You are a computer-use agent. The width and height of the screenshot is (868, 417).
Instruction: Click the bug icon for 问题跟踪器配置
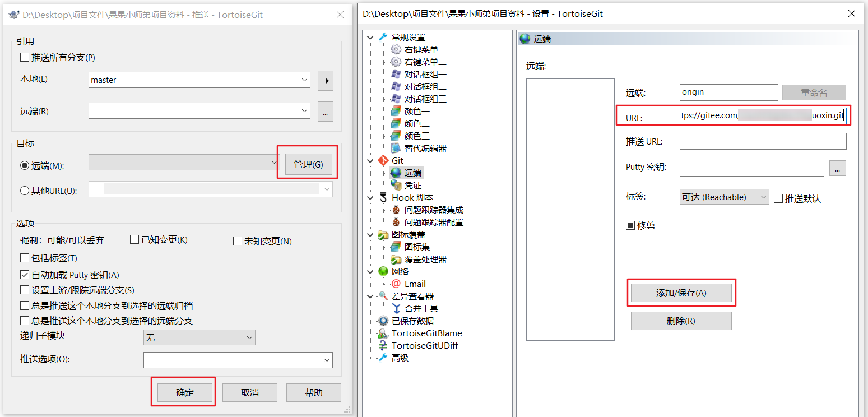coord(396,222)
